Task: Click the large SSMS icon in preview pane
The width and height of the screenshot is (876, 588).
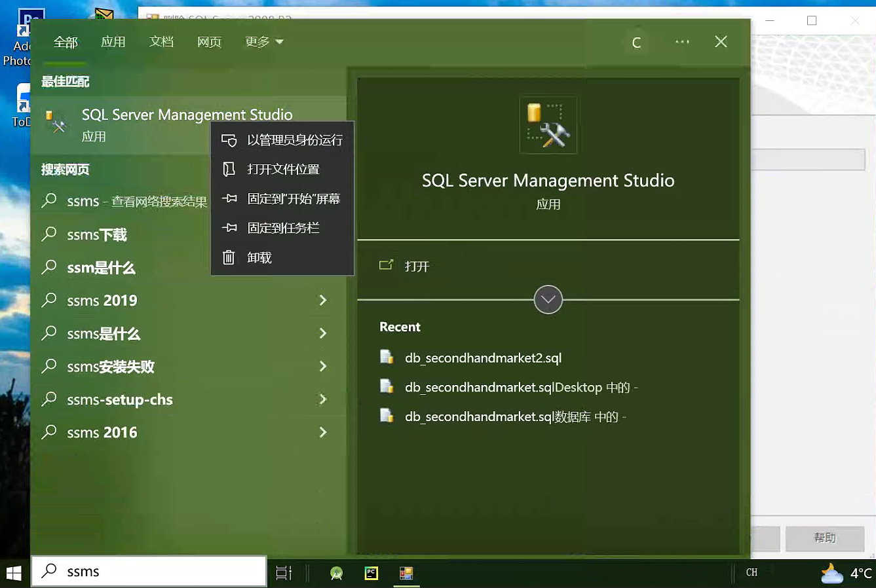Action: [x=548, y=125]
